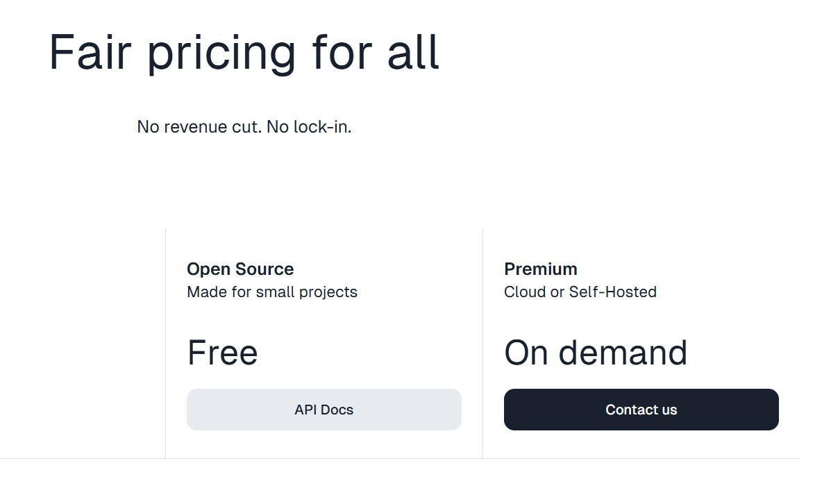Click the Free price label
The height and width of the screenshot is (504, 831).
click(x=223, y=353)
